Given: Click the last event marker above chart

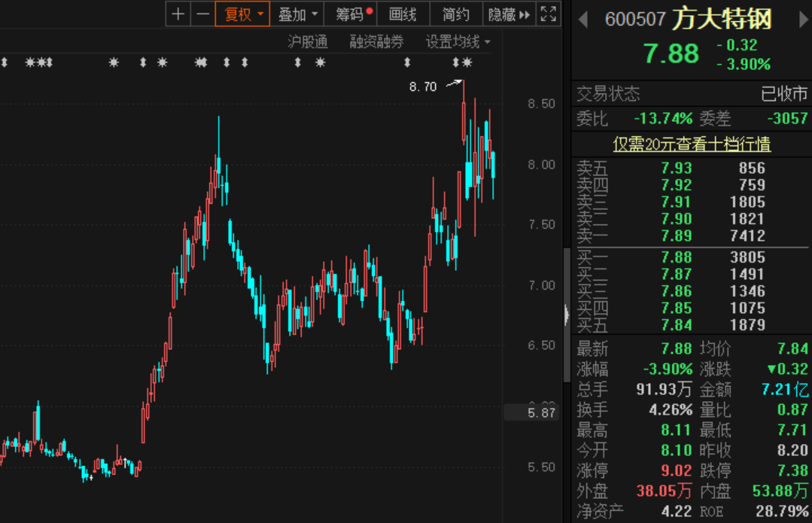Looking at the screenshot, I should coord(467,62).
